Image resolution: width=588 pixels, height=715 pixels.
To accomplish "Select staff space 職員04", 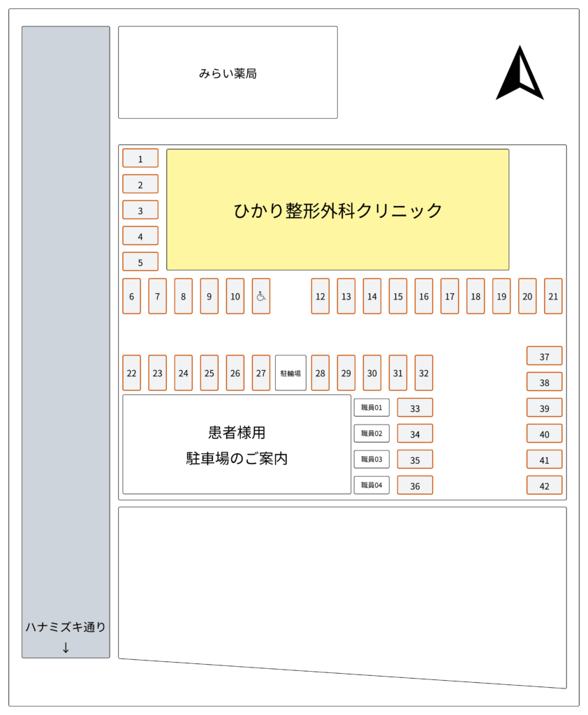I will (x=372, y=485).
